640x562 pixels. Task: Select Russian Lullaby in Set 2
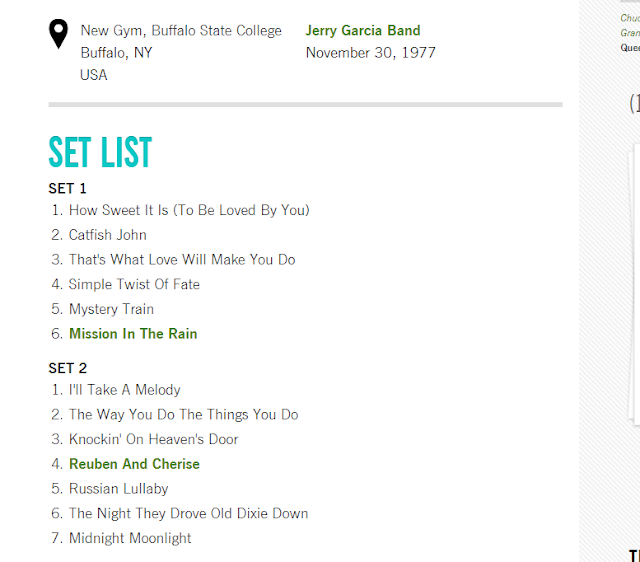[118, 489]
